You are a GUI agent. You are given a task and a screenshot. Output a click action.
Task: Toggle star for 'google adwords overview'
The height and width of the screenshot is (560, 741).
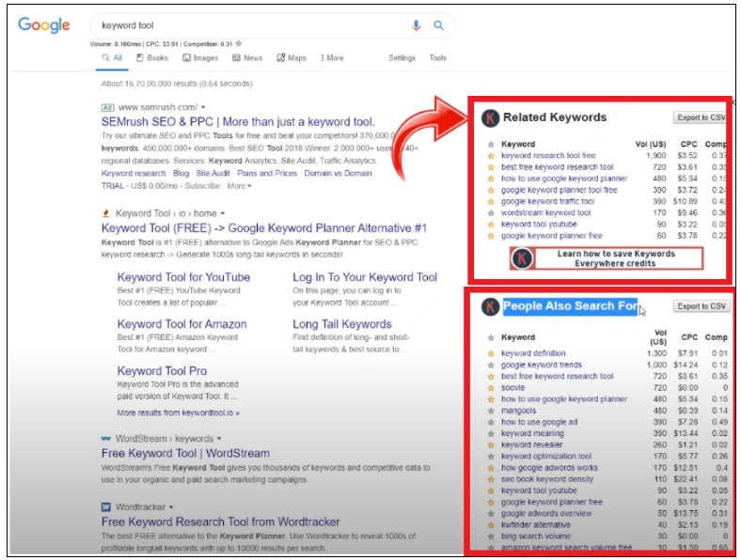pos(491,514)
